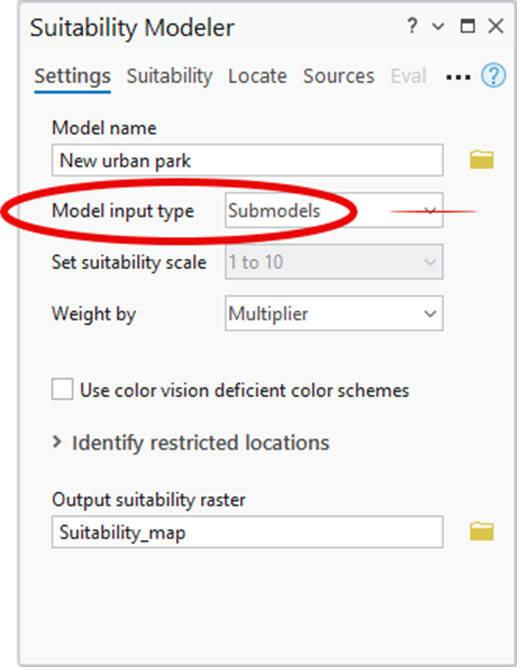The height and width of the screenshot is (667, 517).
Task: Open the Sources tab
Action: pos(339,76)
